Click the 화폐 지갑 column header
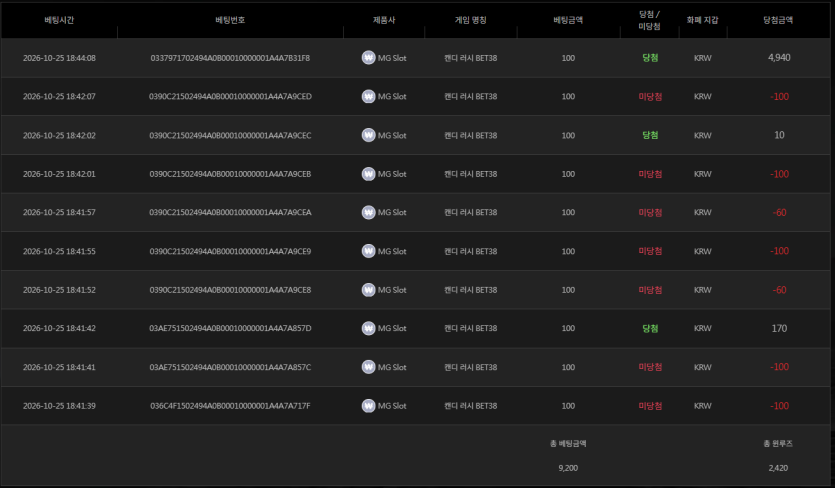Viewport: 835px width, 488px height. click(702, 20)
